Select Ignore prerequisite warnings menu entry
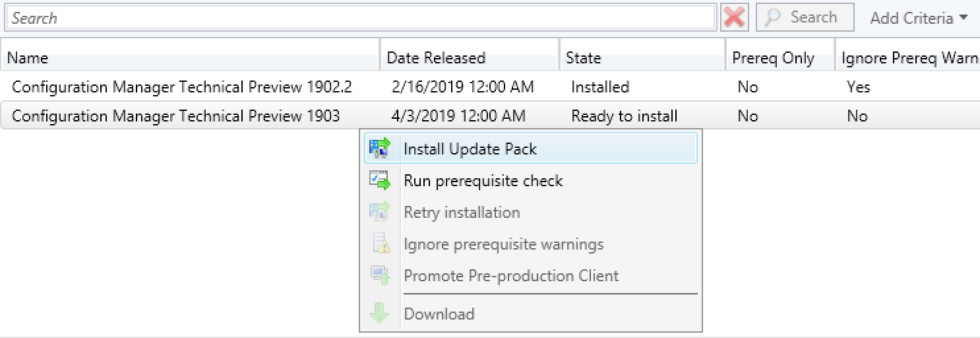The height and width of the screenshot is (338, 980). (531, 244)
